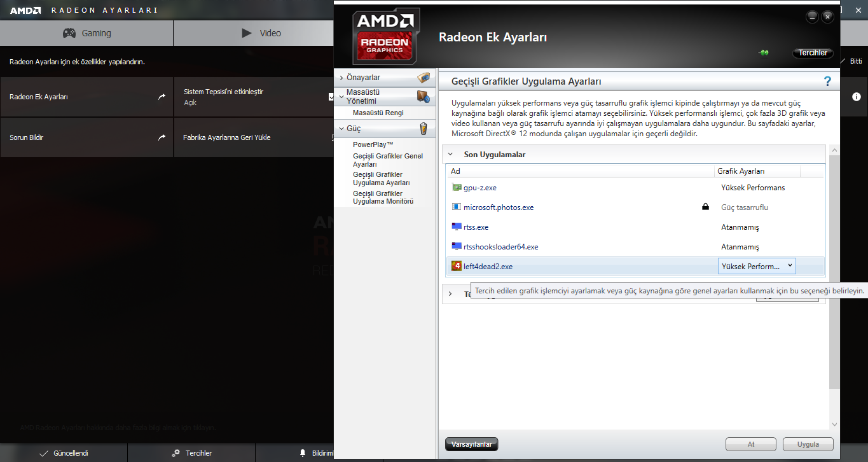Screen dimensions: 868x462
Task: Open Geçişli Grafikler Uygulama Monitörü
Action: click(x=383, y=197)
